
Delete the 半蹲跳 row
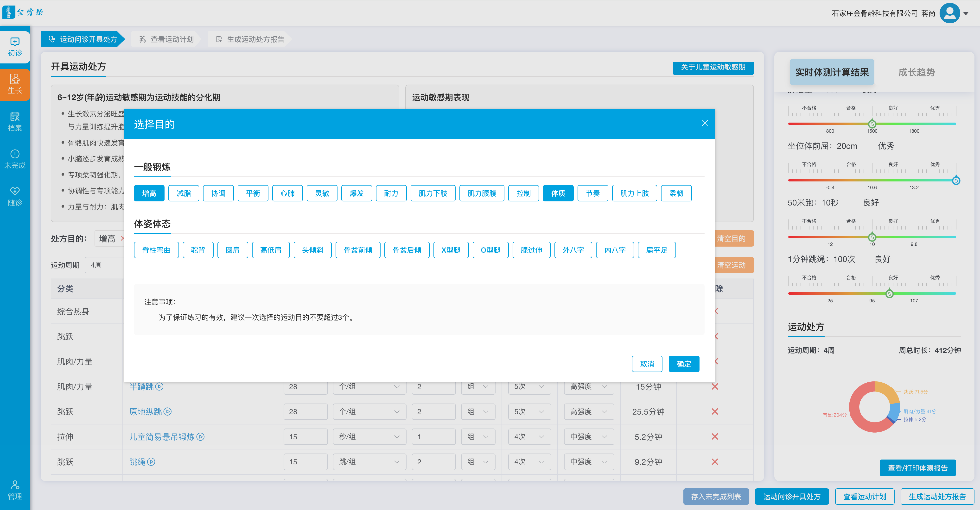(715, 386)
